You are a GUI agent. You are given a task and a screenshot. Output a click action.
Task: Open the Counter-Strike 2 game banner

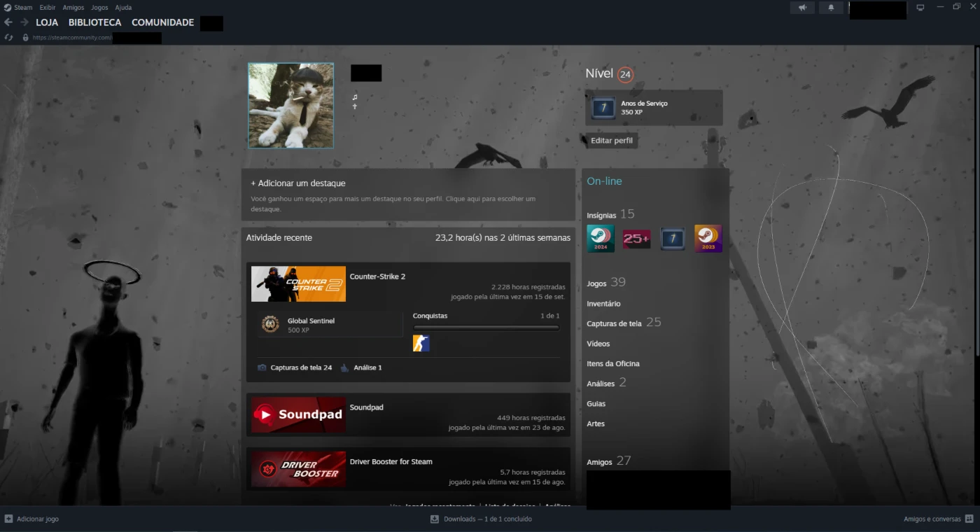point(298,283)
